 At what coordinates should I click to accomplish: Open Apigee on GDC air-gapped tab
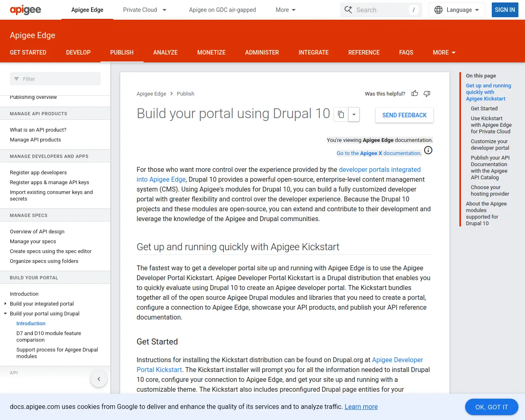(222, 10)
